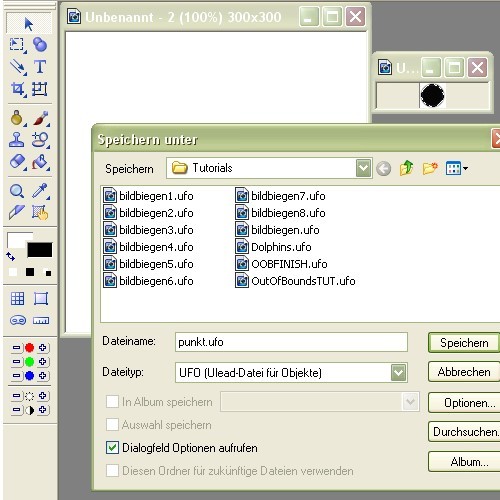Increase the red color channel
The image size is (500, 500).
(42, 348)
